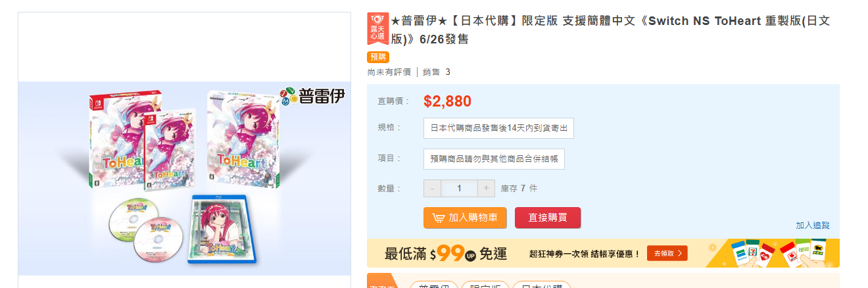Select spec 日本代購商品發售後14天內到貨寄出
Image resolution: width=868 pixels, height=288 pixels.
(x=498, y=128)
